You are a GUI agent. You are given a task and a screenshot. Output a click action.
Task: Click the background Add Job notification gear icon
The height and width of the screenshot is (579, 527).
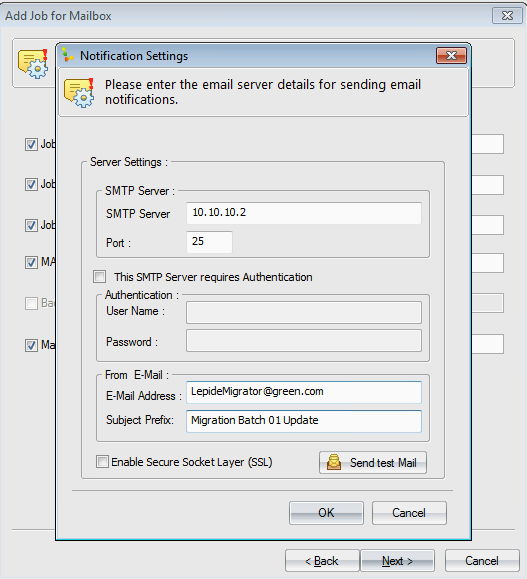[33, 64]
